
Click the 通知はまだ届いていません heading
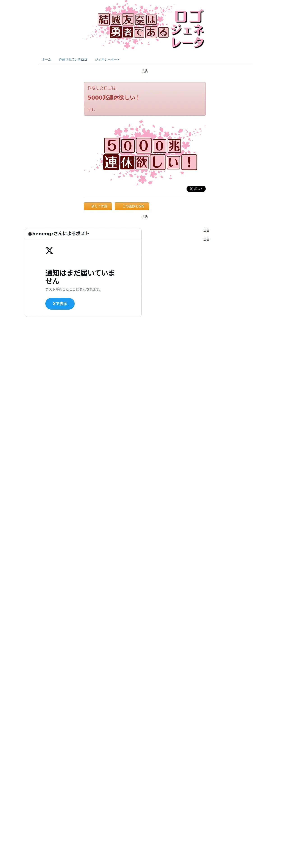[80, 277]
